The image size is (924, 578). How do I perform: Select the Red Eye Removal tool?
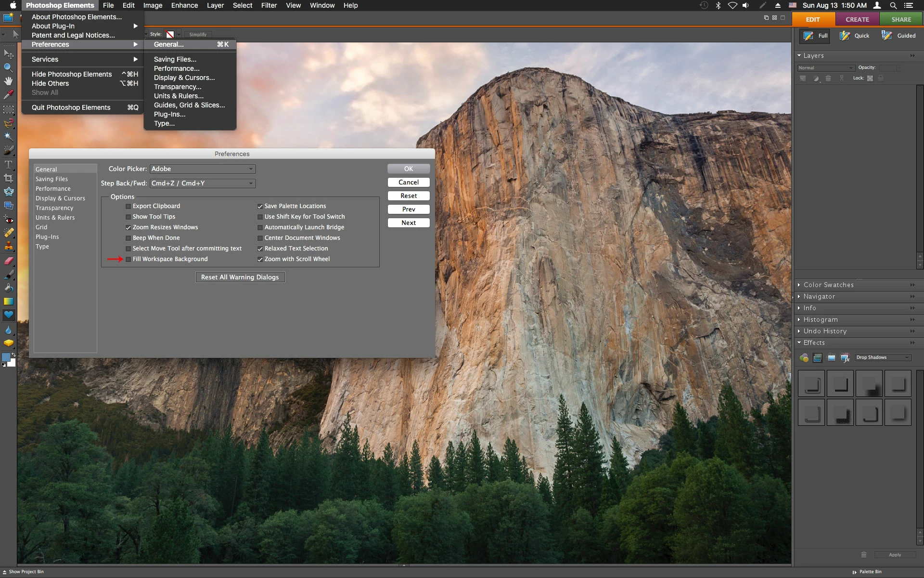(x=8, y=220)
